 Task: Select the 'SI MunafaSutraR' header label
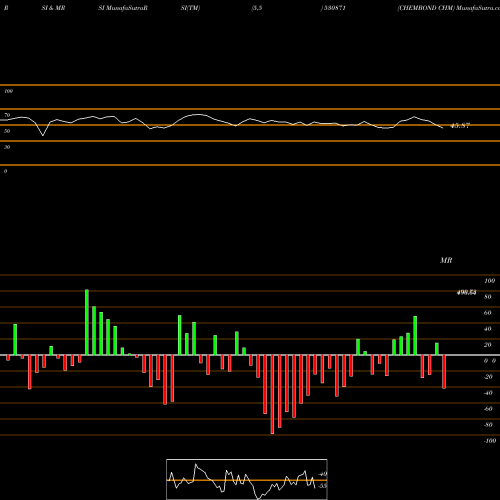[x=123, y=8]
